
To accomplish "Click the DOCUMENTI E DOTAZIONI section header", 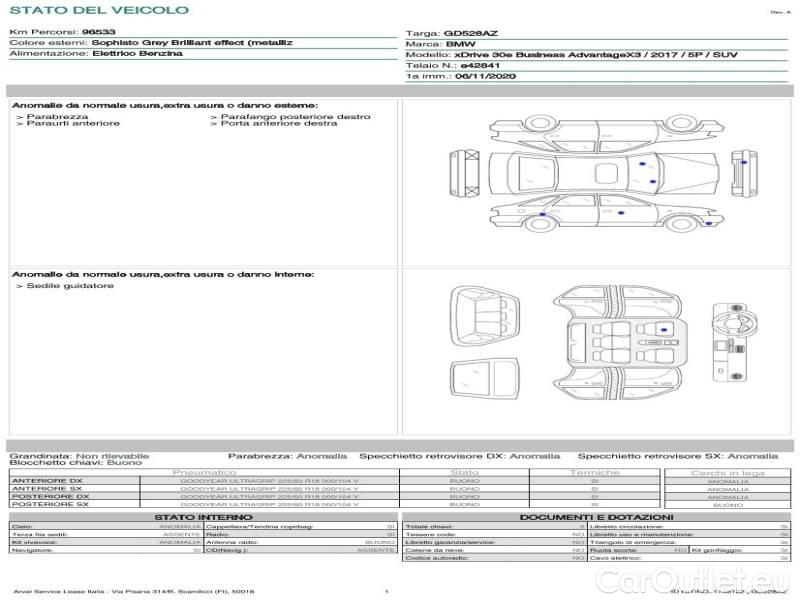I will click(x=595, y=517).
